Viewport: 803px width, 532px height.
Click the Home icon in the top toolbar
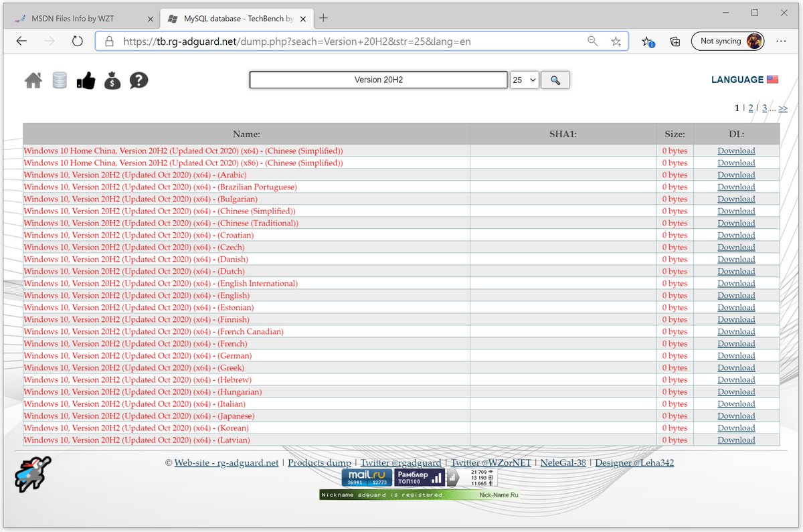click(x=33, y=80)
